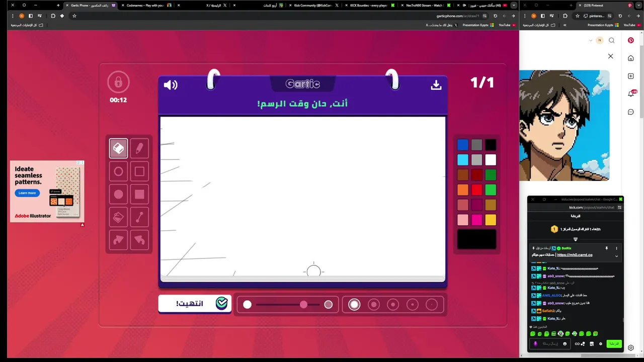Expand the pinned BotRix message chevron
644x362 pixels.
(617, 256)
